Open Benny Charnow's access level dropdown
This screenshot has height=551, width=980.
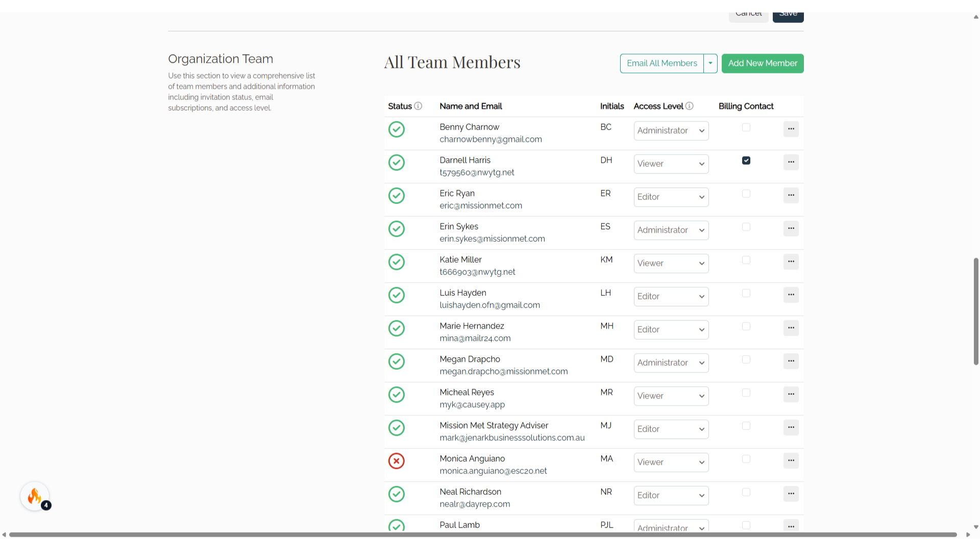pos(671,131)
